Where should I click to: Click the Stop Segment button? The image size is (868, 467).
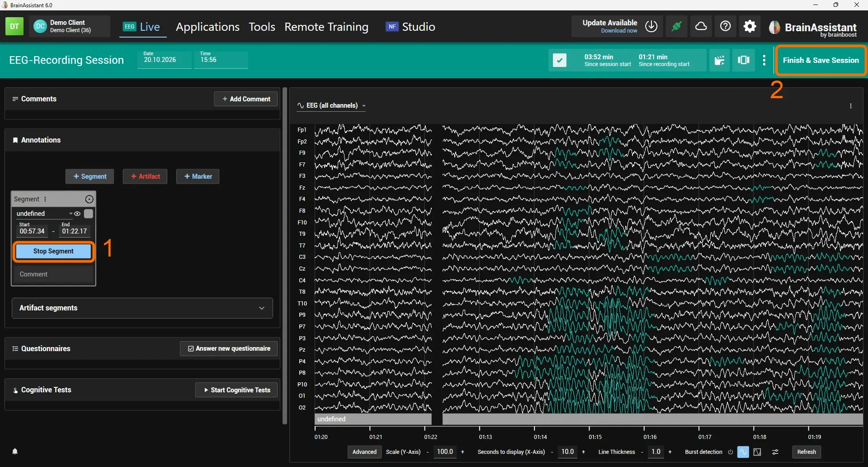[x=53, y=251]
